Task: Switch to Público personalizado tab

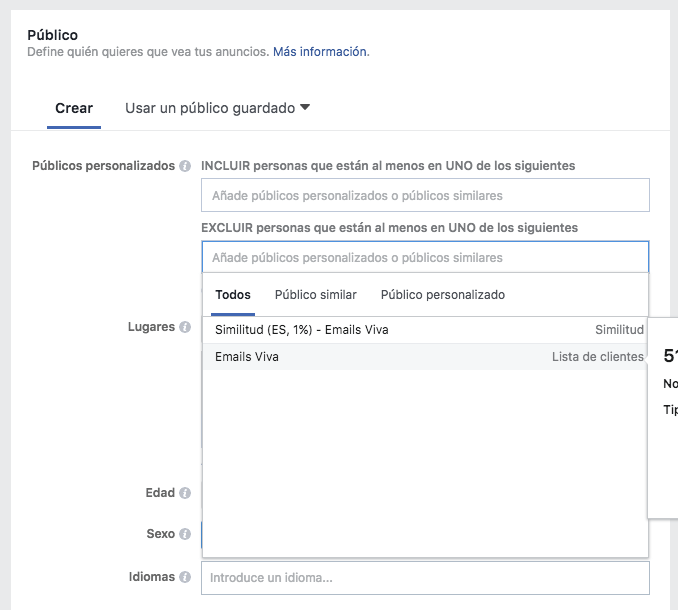Action: [x=443, y=295]
